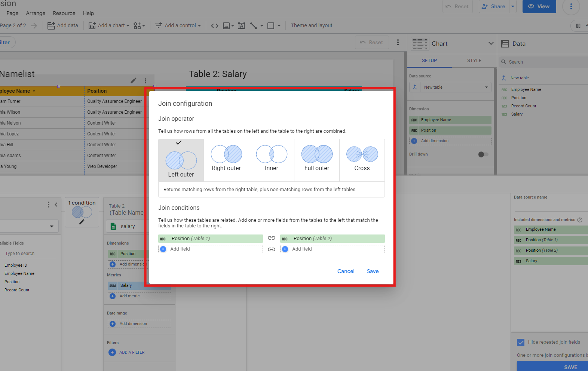588x371 pixels.
Task: Select the Right outer join operator
Action: [x=226, y=158]
